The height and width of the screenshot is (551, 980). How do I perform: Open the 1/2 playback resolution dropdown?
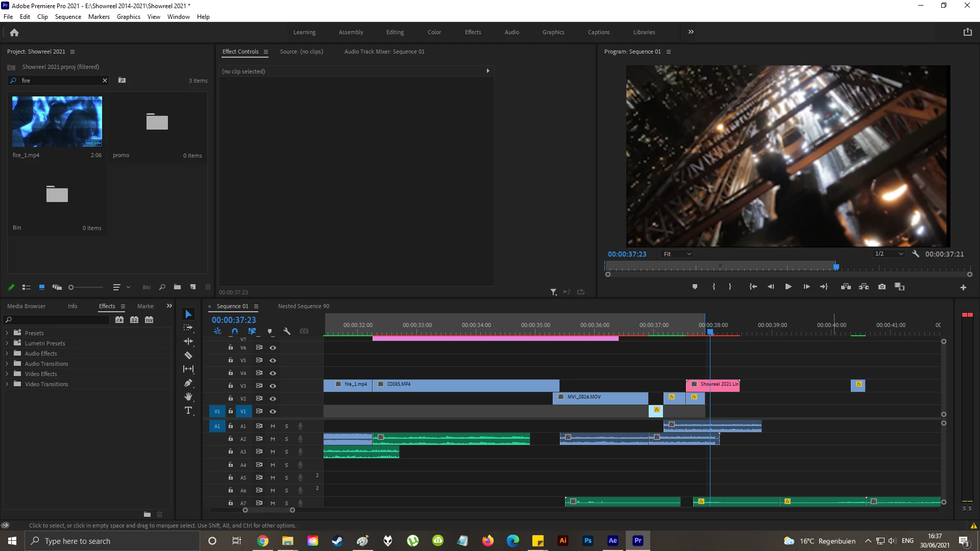pos(889,254)
